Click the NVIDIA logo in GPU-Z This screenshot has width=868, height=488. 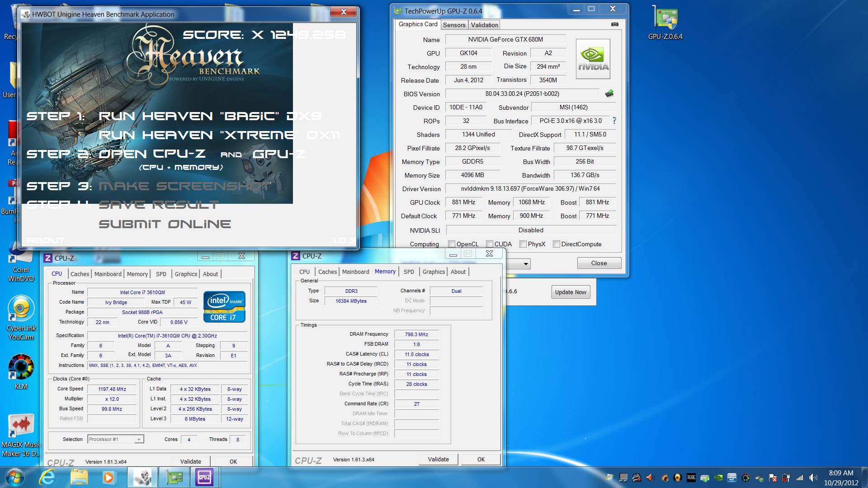coord(593,59)
